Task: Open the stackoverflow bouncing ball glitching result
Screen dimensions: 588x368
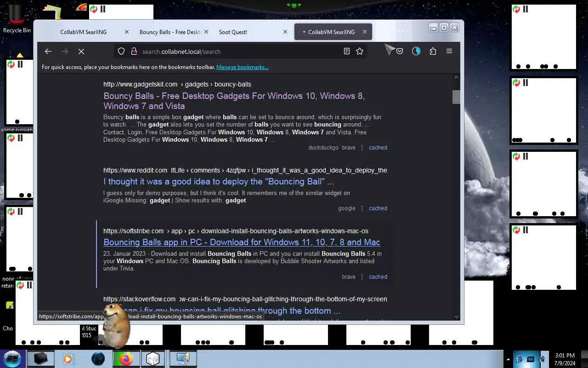Action: 222,311
